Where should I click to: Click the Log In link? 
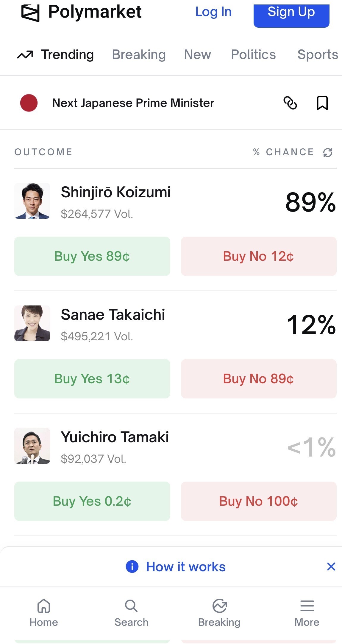coord(213,12)
